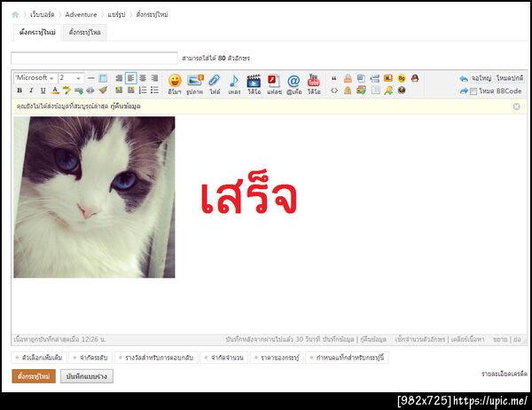
Task: Click the undo arrow
Action: point(464,78)
